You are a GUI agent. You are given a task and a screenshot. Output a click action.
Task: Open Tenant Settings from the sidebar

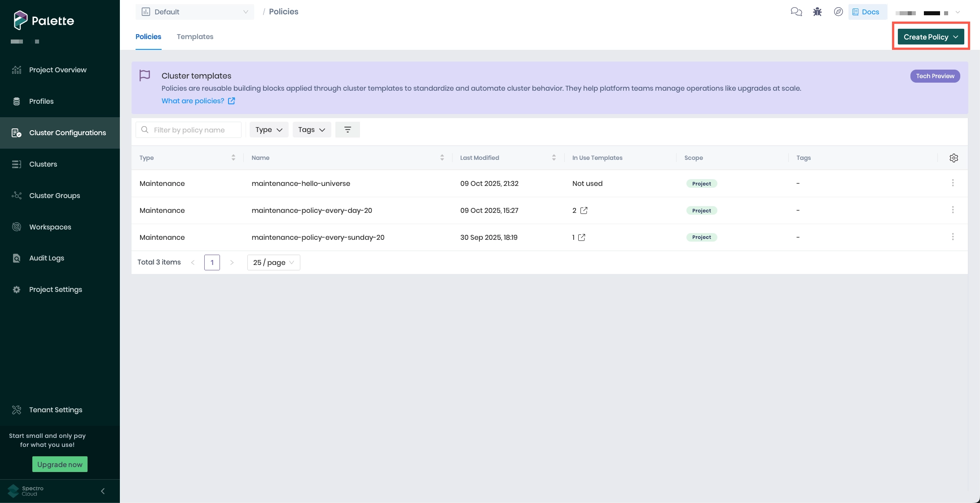coord(55,410)
